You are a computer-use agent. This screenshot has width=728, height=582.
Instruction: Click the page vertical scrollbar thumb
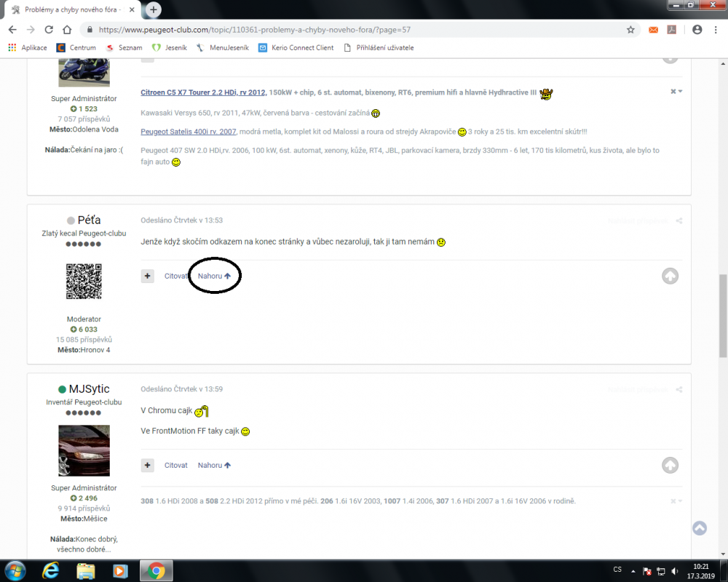[724, 316]
